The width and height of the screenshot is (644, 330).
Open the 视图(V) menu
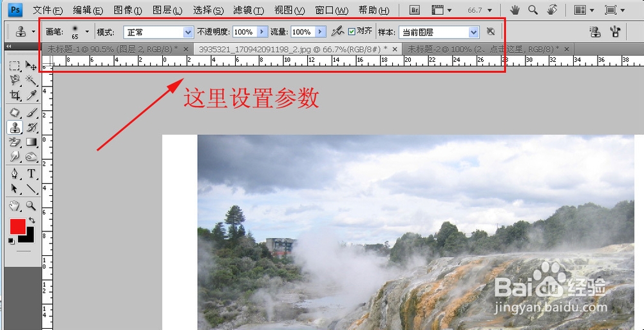[290, 10]
